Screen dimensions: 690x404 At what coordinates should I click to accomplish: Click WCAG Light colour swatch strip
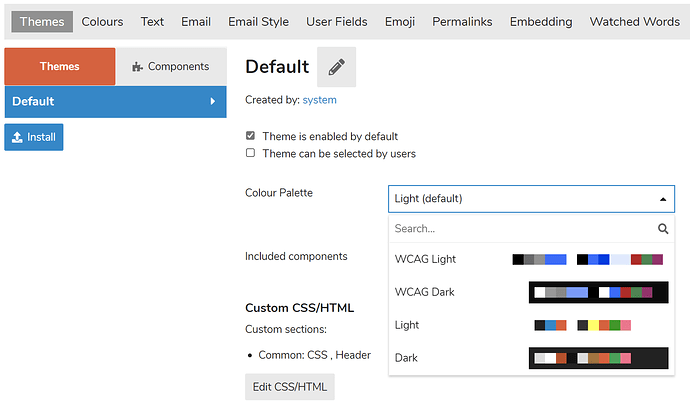pyautogui.click(x=587, y=259)
